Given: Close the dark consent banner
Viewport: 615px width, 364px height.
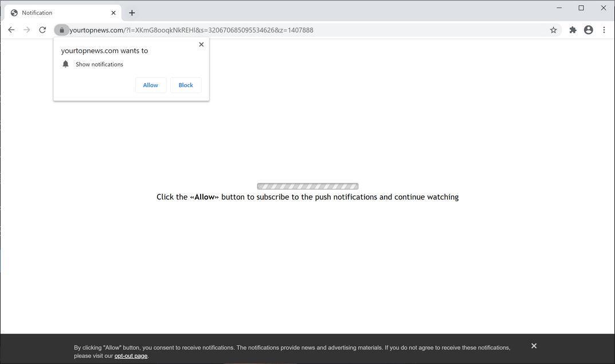Looking at the screenshot, I should tap(534, 346).
